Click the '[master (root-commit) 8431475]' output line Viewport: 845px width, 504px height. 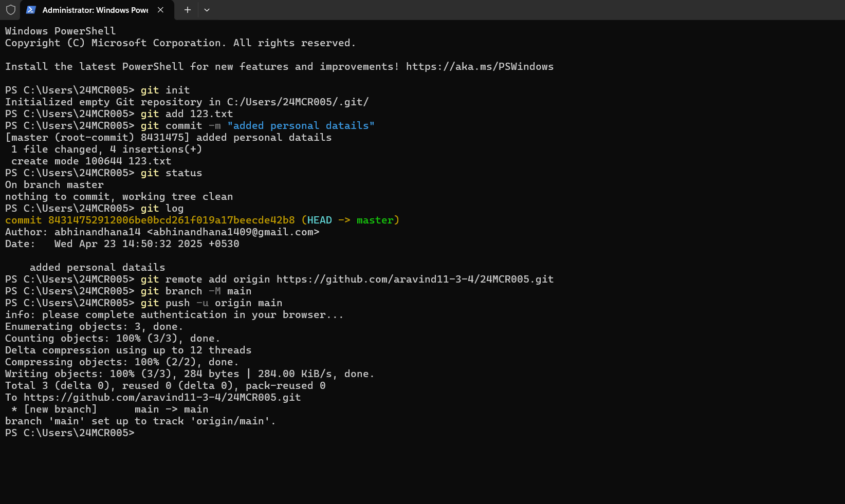pyautogui.click(x=168, y=138)
